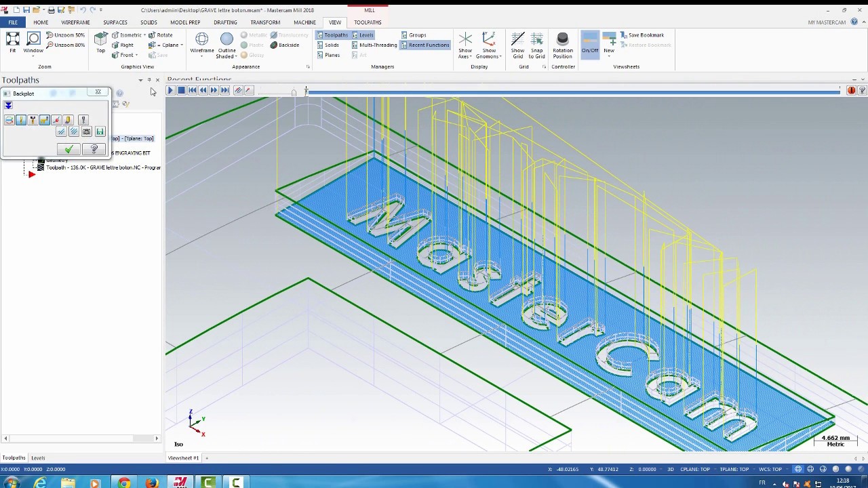Open the TOOLPATHS ribbon tab
Viewport: 868px width, 488px height.
pyautogui.click(x=368, y=22)
